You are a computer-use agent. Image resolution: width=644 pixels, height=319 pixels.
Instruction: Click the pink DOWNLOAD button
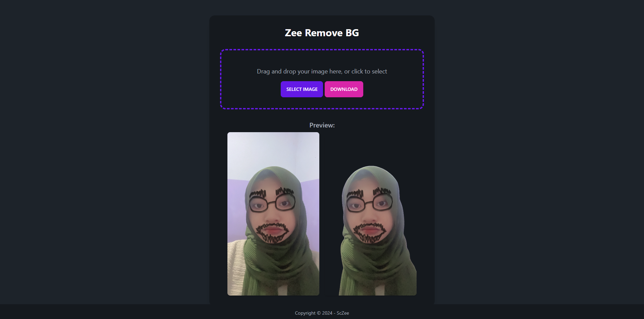pos(344,89)
